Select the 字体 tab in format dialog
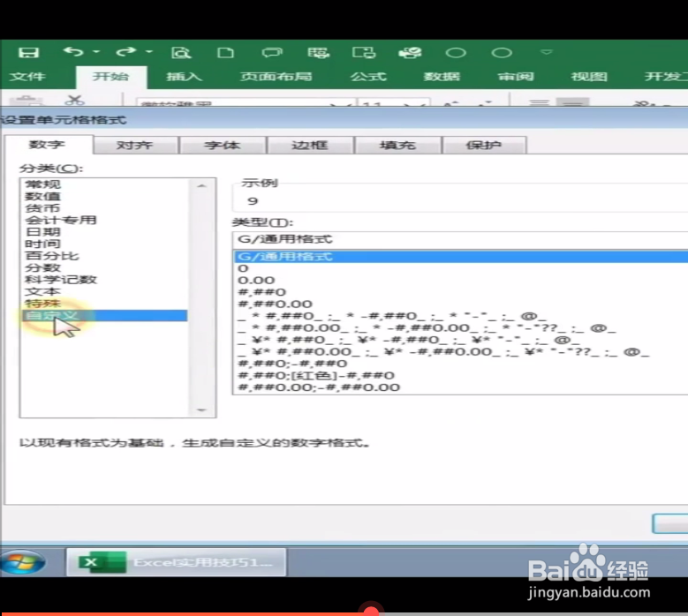Screen dimensions: 688x616 click(x=223, y=145)
